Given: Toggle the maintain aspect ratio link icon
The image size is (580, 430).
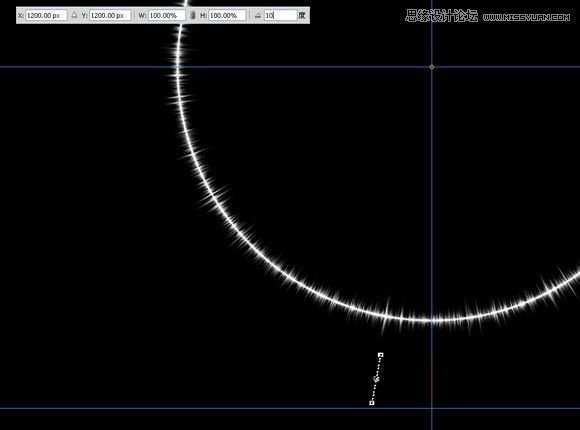Looking at the screenshot, I should 193,16.
